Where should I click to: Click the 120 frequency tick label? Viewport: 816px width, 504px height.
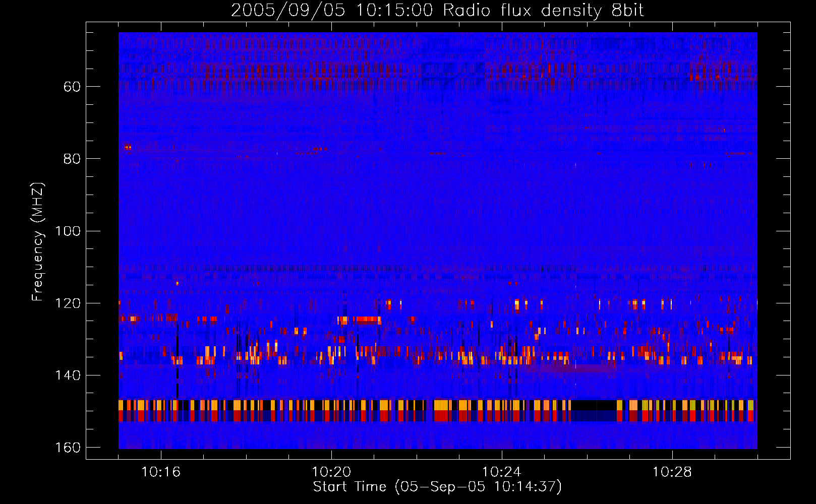click(x=68, y=303)
